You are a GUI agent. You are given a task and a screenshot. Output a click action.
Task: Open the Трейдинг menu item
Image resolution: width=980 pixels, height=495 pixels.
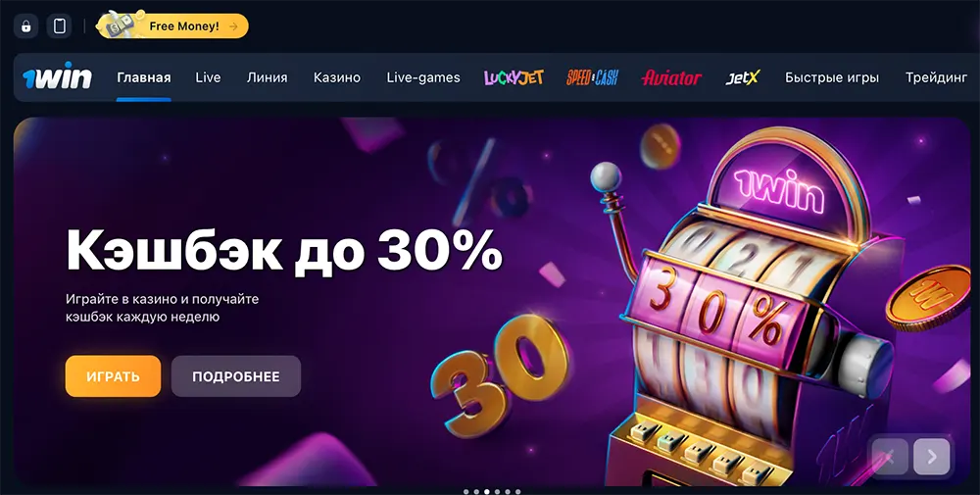(x=936, y=77)
